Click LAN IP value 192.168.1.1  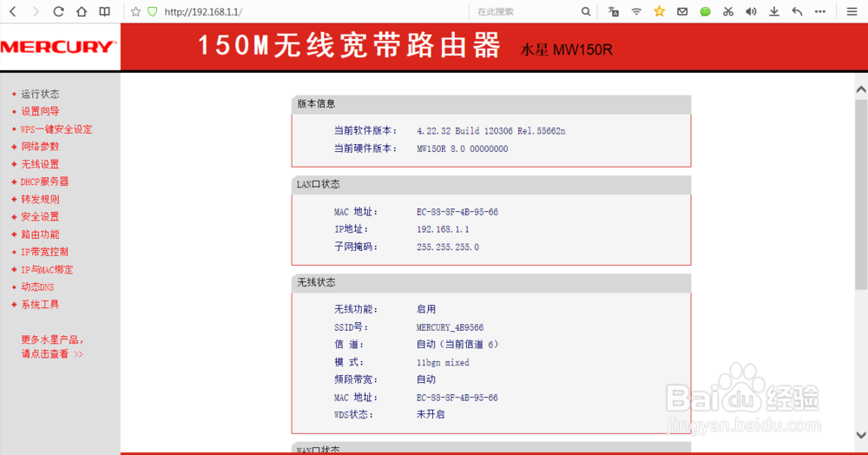(443, 229)
